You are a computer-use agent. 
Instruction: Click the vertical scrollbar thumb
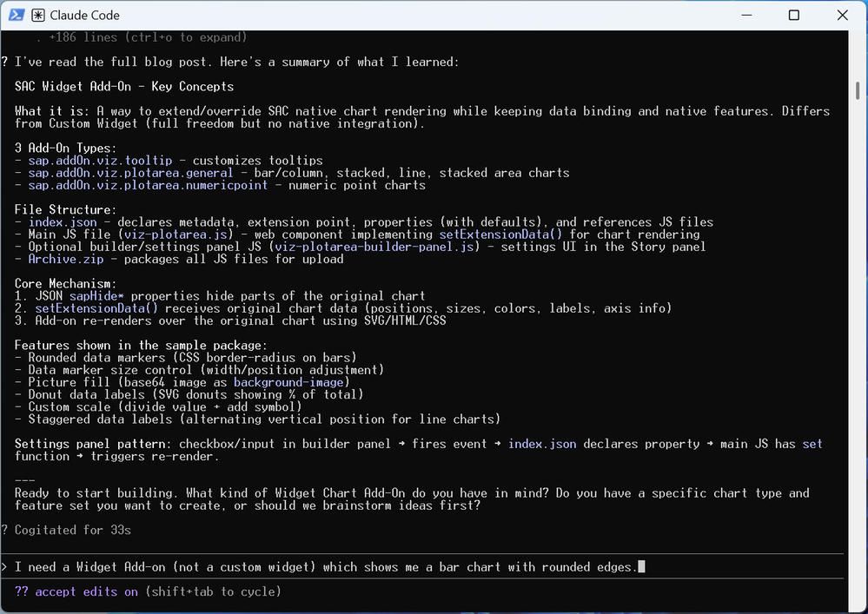coord(857,90)
